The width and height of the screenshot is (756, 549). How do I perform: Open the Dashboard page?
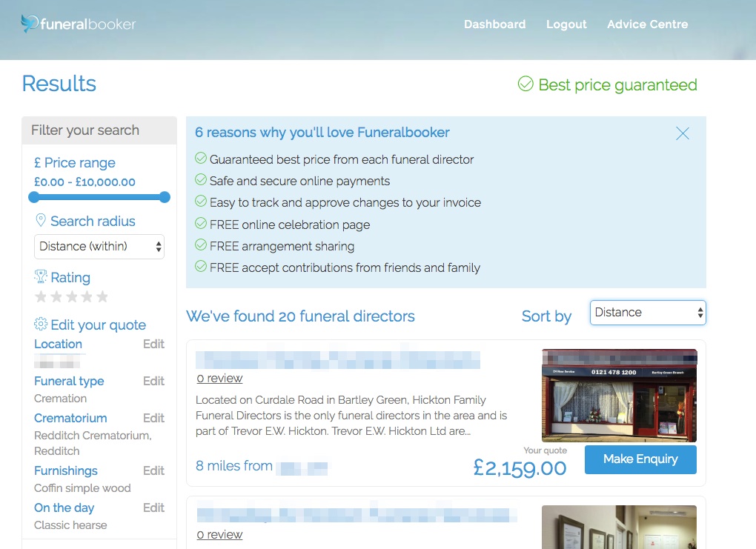(494, 24)
